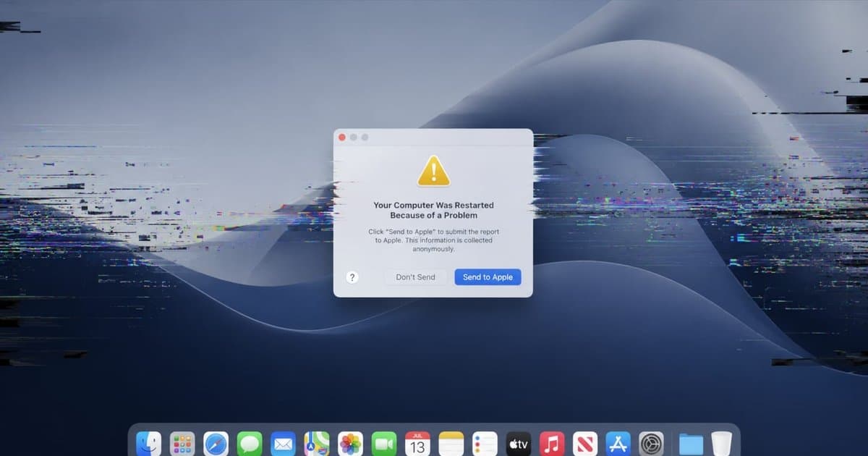Screen dimensions: 868x456
Task: Open the blue folder stack in Dock
Action: pos(692,444)
